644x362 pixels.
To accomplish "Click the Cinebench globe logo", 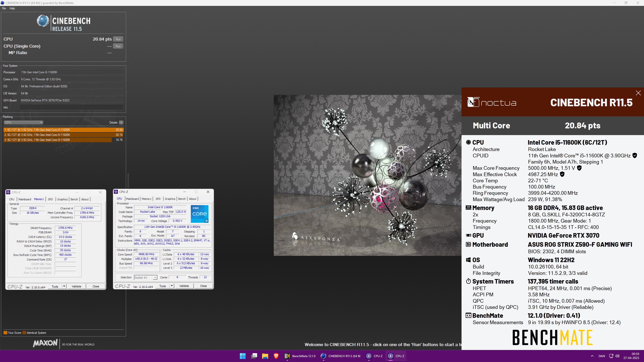I will pyautogui.click(x=43, y=21).
